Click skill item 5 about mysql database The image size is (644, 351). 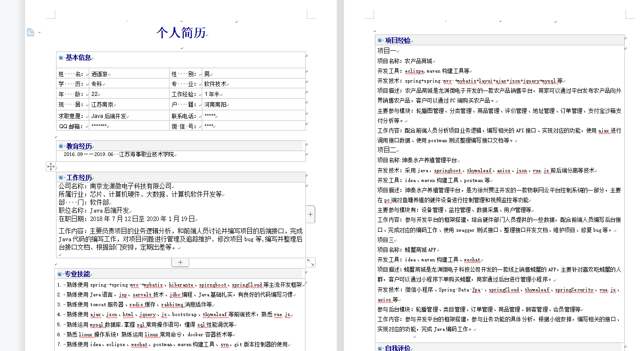[146, 324]
